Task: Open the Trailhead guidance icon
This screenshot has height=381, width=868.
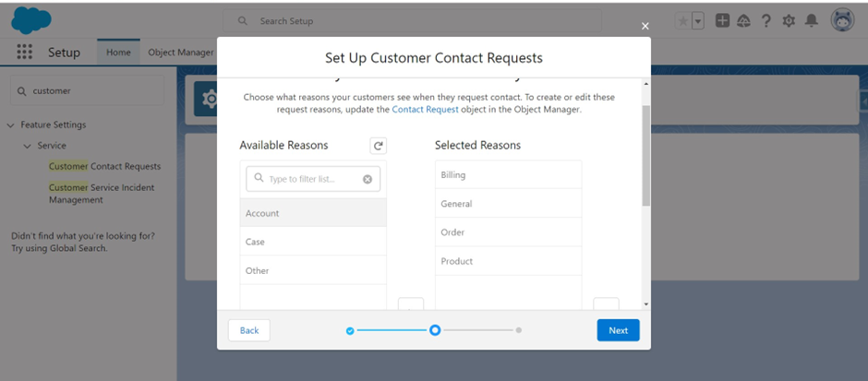Action: (743, 21)
